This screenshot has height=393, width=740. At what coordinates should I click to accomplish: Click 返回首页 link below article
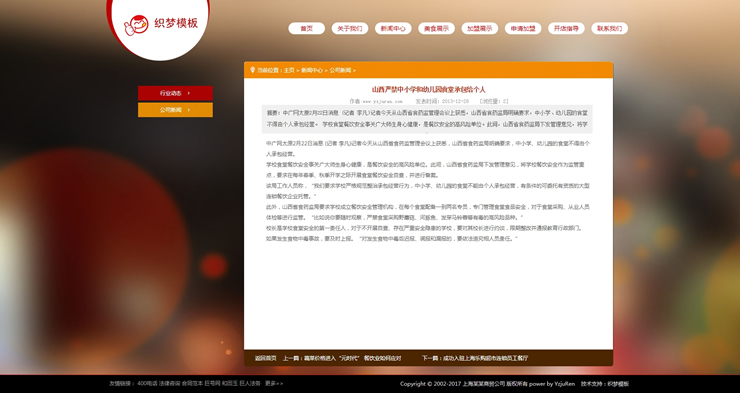[266, 358]
